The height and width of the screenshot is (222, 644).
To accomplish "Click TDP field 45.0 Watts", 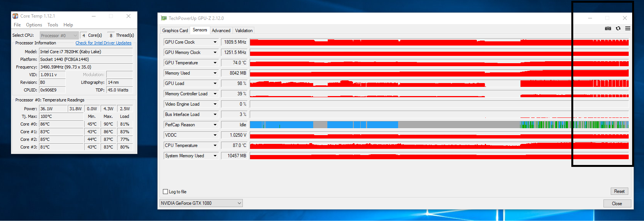I will [120, 90].
